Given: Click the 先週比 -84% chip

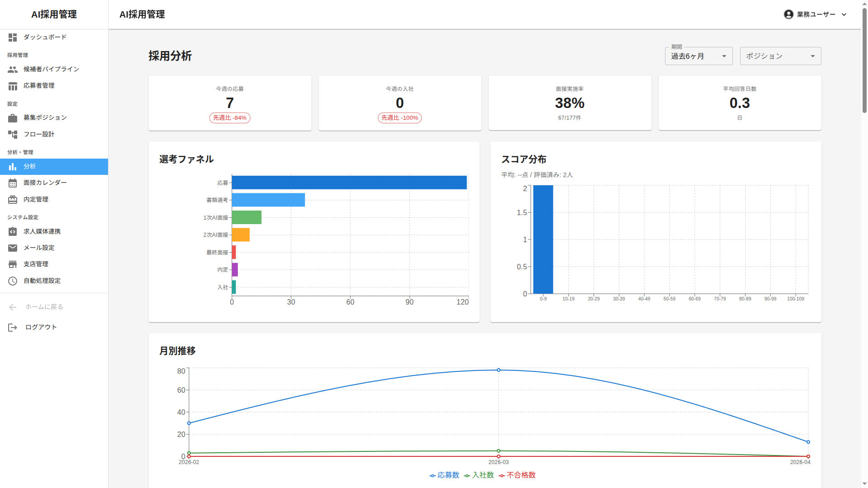Looking at the screenshot, I should tap(230, 118).
